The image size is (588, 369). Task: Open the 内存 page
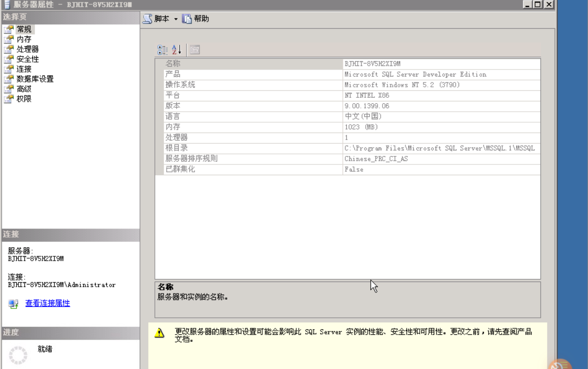tap(24, 39)
